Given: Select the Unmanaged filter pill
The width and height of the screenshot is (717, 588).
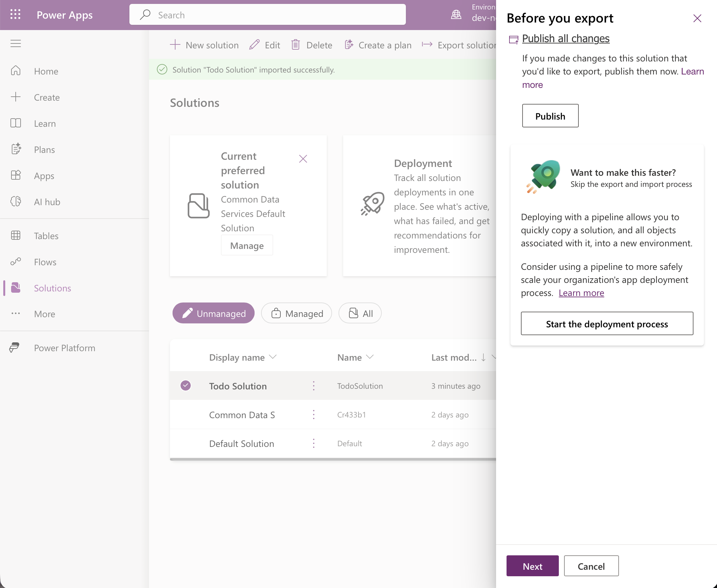Looking at the screenshot, I should click(213, 313).
